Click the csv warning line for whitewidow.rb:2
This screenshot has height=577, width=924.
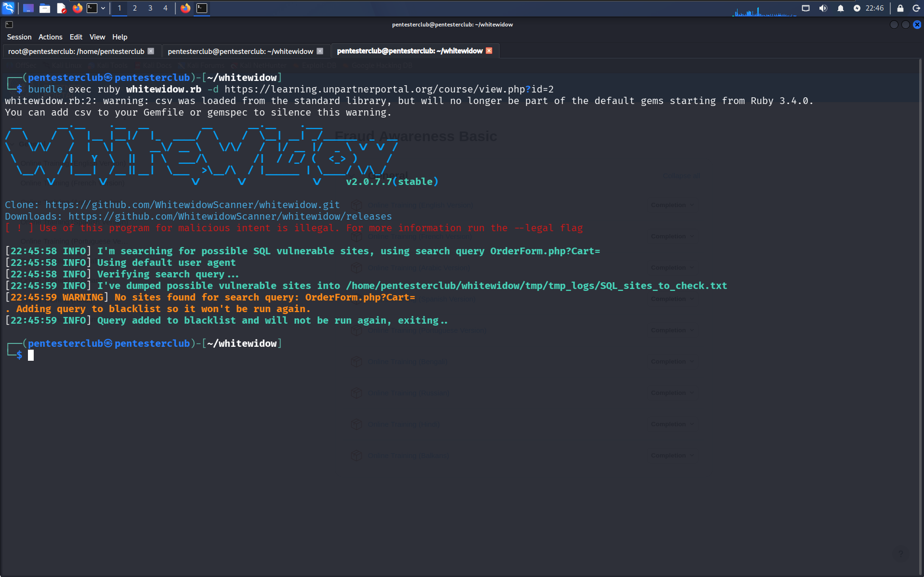pyautogui.click(x=409, y=101)
